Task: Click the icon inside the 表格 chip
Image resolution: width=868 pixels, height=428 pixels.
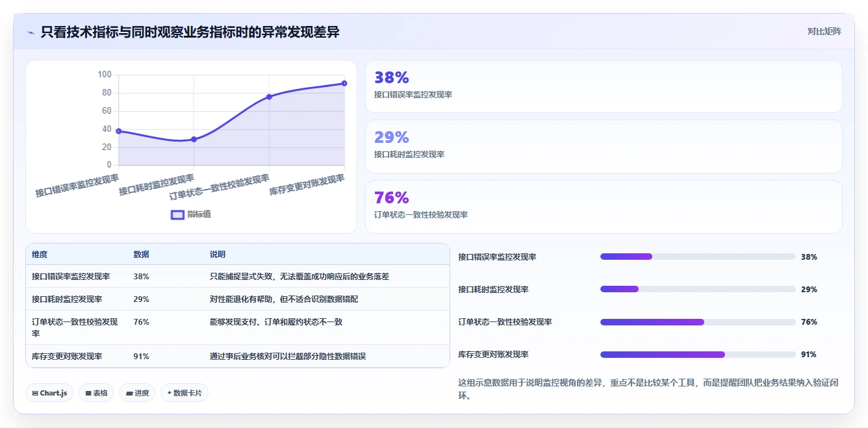Action: click(88, 394)
